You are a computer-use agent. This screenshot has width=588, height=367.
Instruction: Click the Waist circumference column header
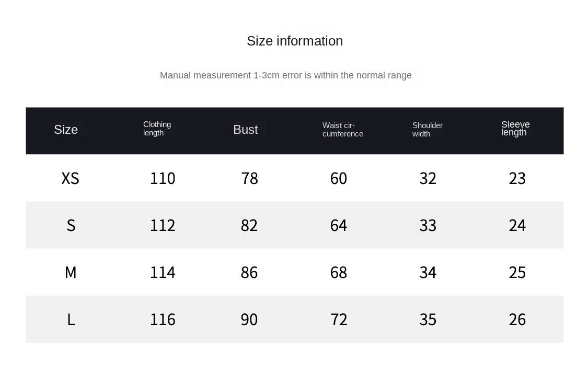(342, 130)
